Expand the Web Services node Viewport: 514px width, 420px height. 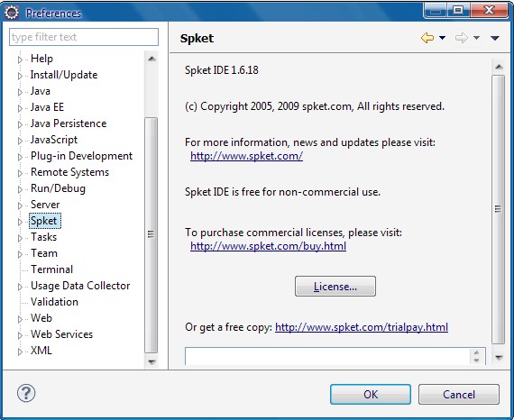[x=20, y=335]
